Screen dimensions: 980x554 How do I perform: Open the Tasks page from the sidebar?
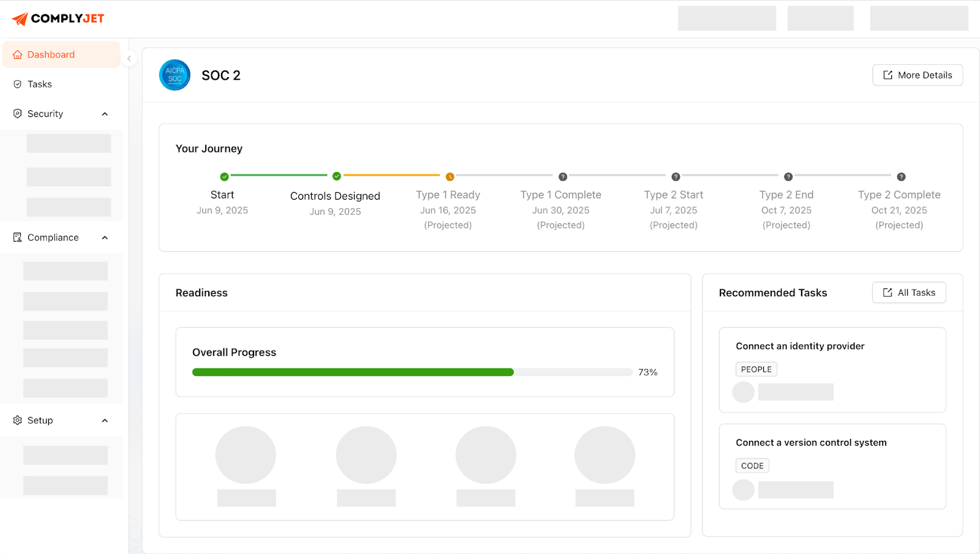click(39, 84)
